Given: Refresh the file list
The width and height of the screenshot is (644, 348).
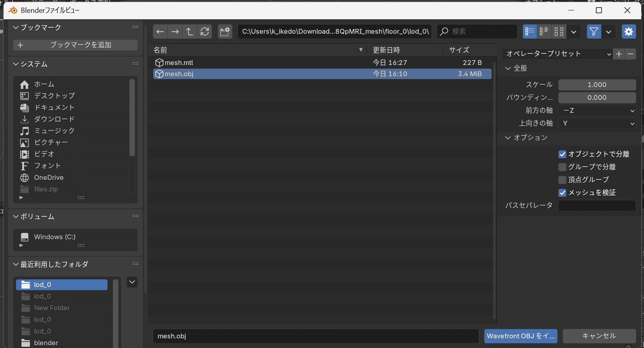Looking at the screenshot, I should (x=205, y=32).
